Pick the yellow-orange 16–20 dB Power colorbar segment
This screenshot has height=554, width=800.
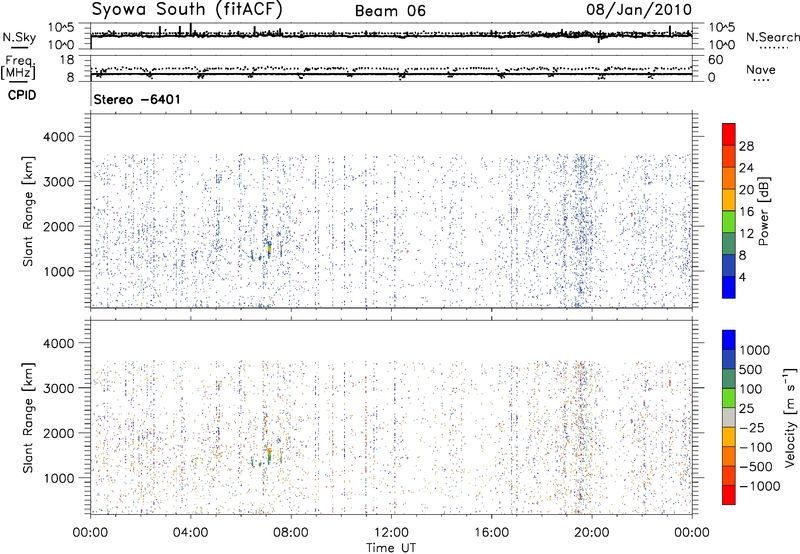tap(729, 199)
